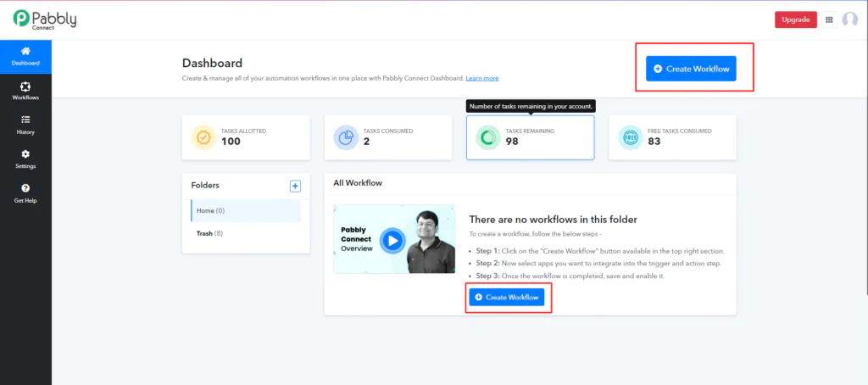Follow the Learn more link
This screenshot has height=385, width=868.
(482, 78)
